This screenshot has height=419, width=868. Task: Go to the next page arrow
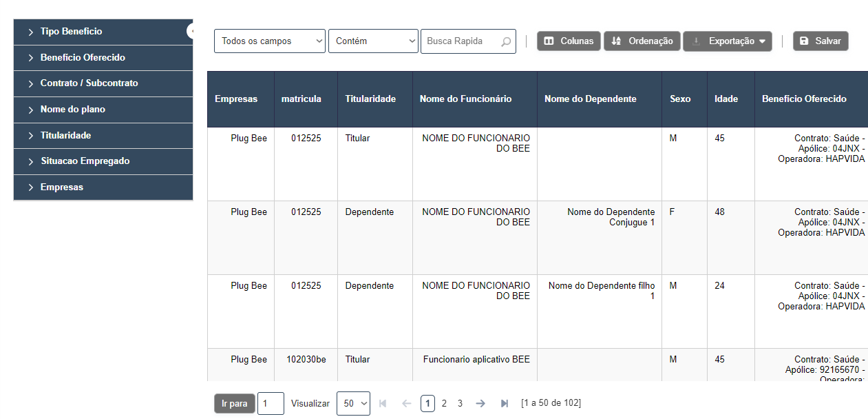[x=480, y=403]
